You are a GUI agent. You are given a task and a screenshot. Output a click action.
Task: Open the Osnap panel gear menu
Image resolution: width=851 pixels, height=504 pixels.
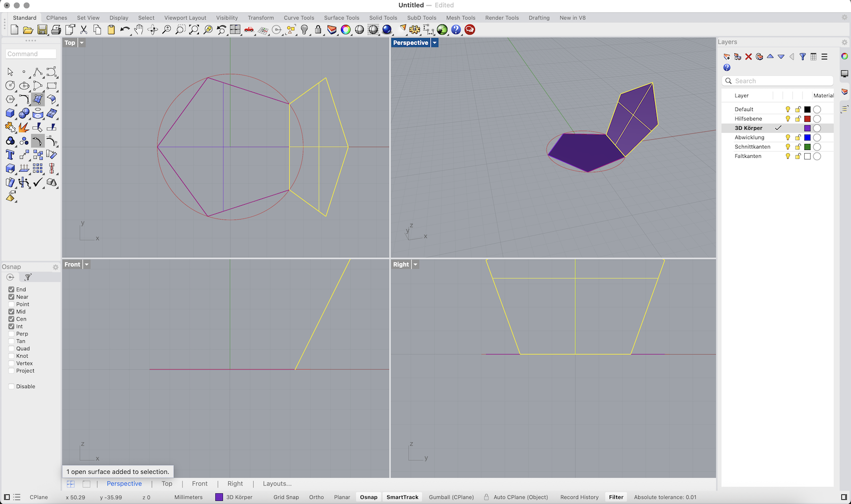pyautogui.click(x=55, y=267)
